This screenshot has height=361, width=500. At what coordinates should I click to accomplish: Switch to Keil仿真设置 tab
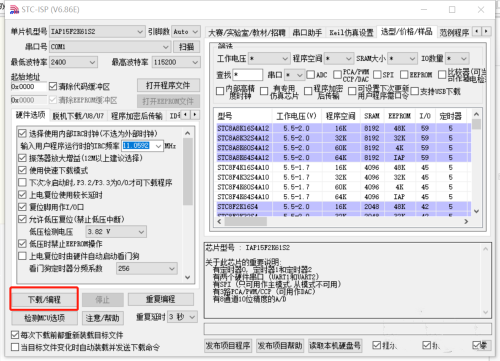(351, 33)
